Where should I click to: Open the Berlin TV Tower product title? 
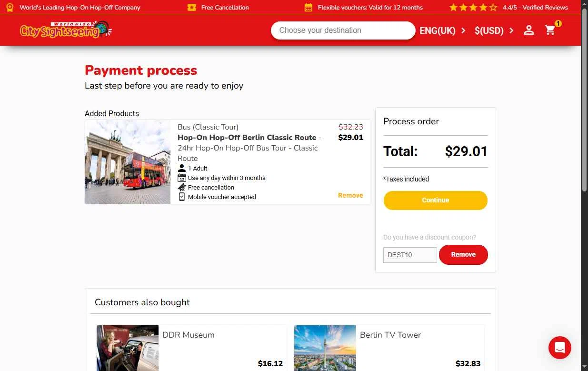(x=390, y=335)
